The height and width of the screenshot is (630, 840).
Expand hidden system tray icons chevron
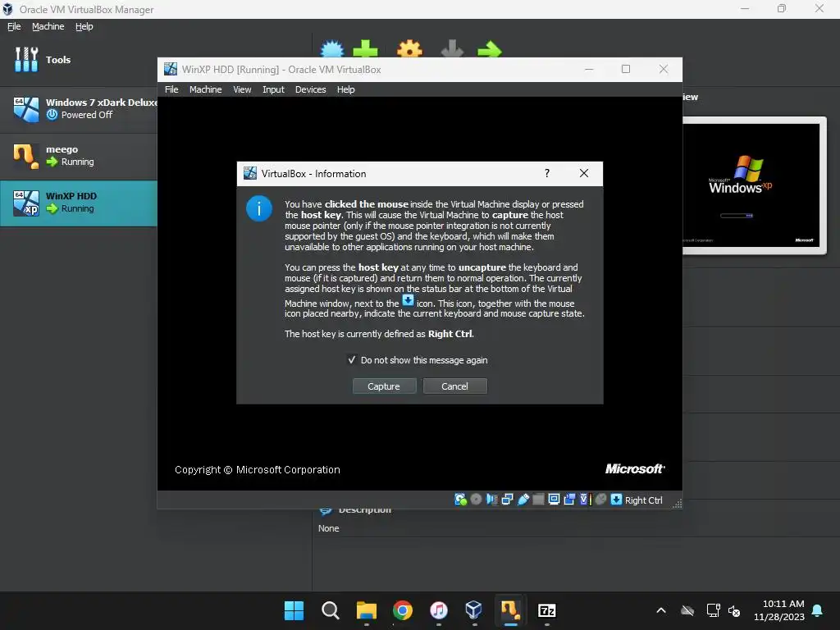pos(661,610)
